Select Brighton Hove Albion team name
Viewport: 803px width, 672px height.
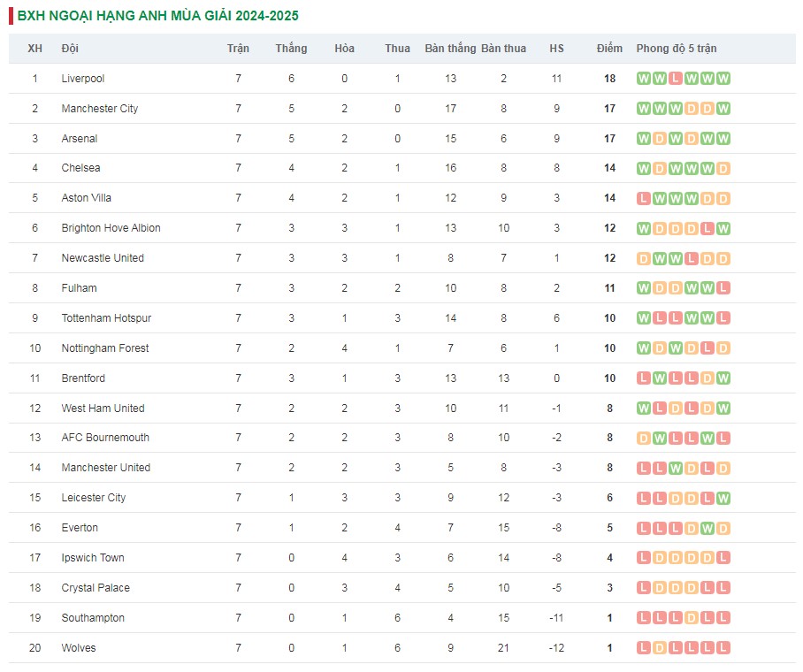click(x=111, y=228)
